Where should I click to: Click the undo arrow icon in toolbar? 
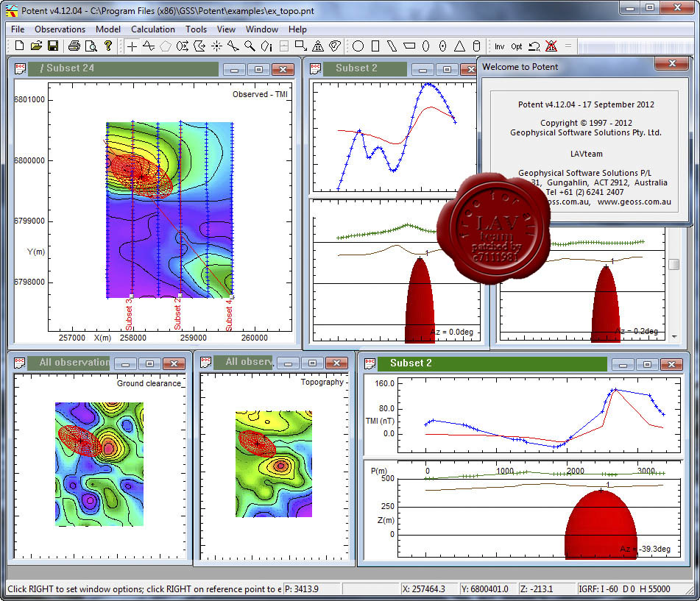534,46
